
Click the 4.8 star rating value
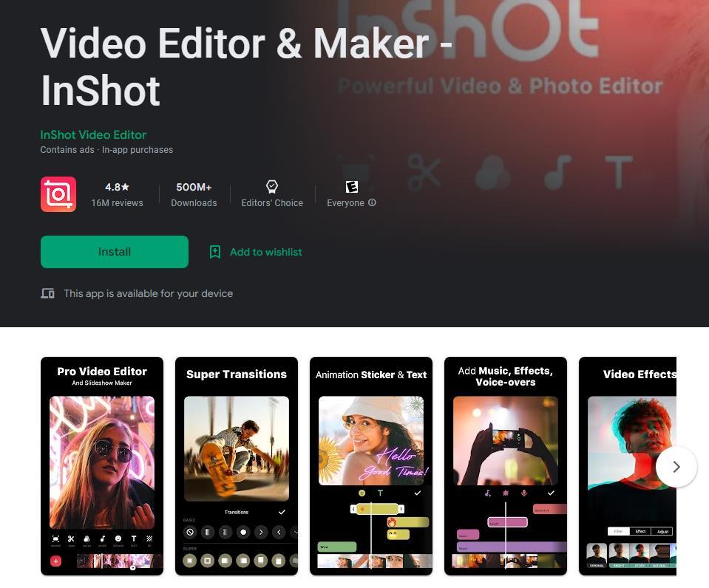tap(117, 187)
